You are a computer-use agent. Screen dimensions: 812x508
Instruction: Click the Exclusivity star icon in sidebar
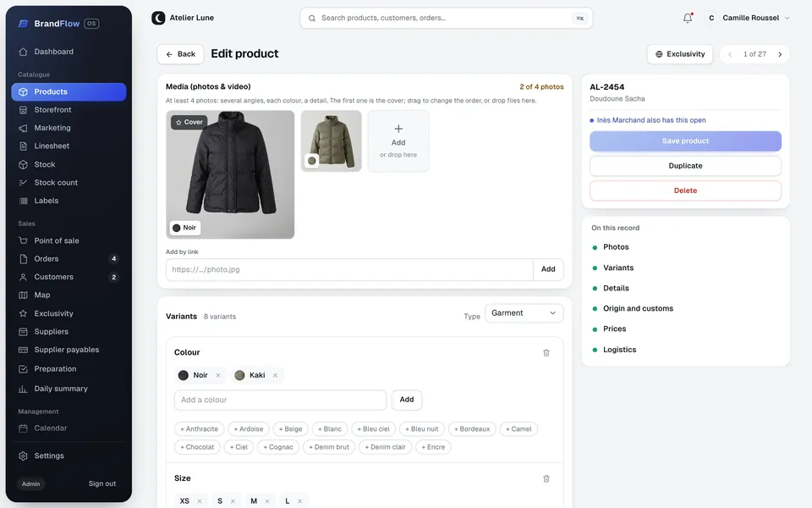point(23,313)
